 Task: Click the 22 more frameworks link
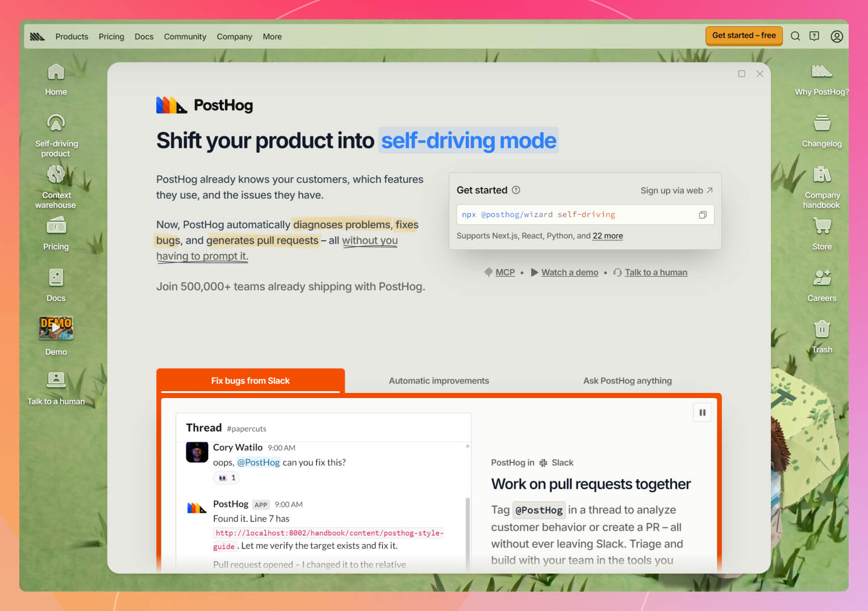(608, 236)
